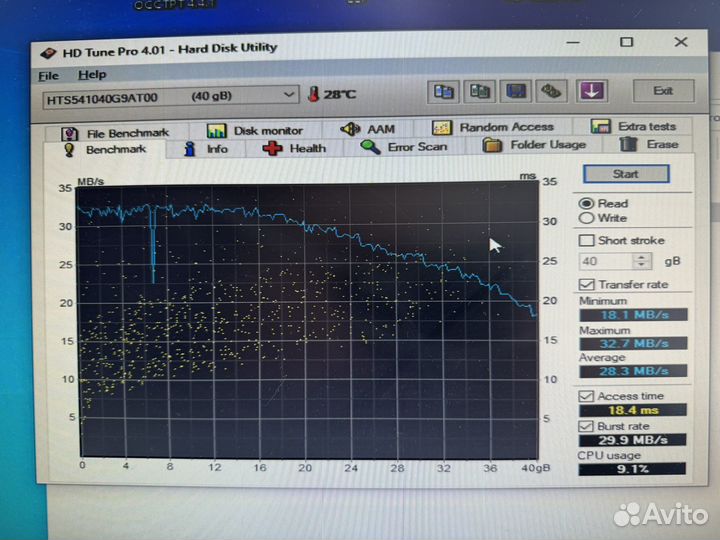The width and height of the screenshot is (720, 540).
Task: Maximize the HD Tune Pro window
Action: coord(626,42)
